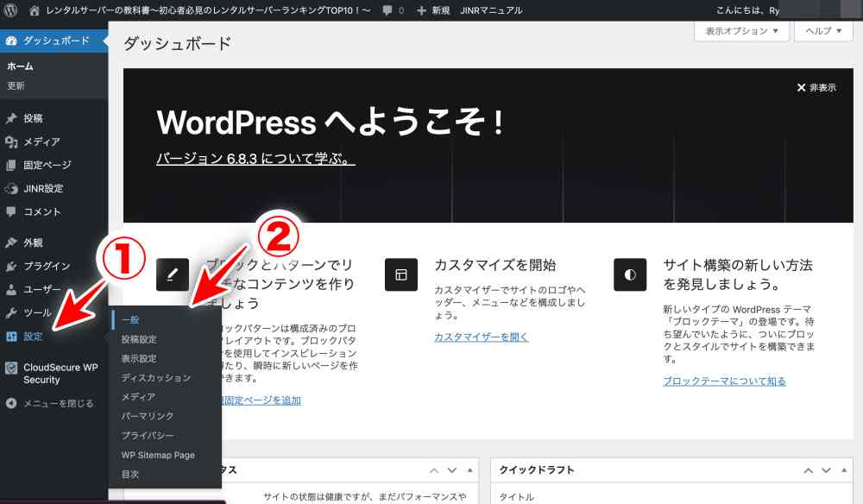Click the page icon beside 固定ページ
863x504 pixels.
11,165
